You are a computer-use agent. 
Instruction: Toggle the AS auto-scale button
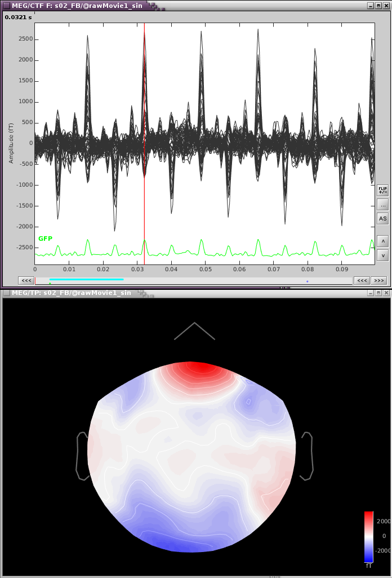pos(383,219)
